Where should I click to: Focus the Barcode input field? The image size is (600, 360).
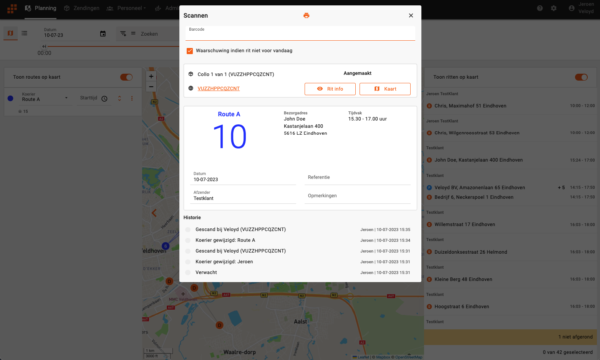(300, 33)
